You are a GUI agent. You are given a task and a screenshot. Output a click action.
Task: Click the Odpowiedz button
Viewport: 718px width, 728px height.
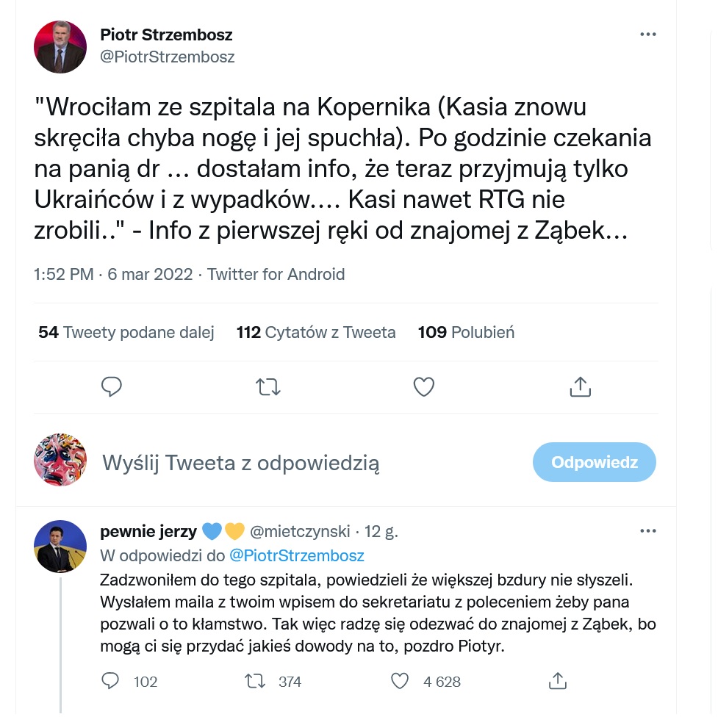594,462
